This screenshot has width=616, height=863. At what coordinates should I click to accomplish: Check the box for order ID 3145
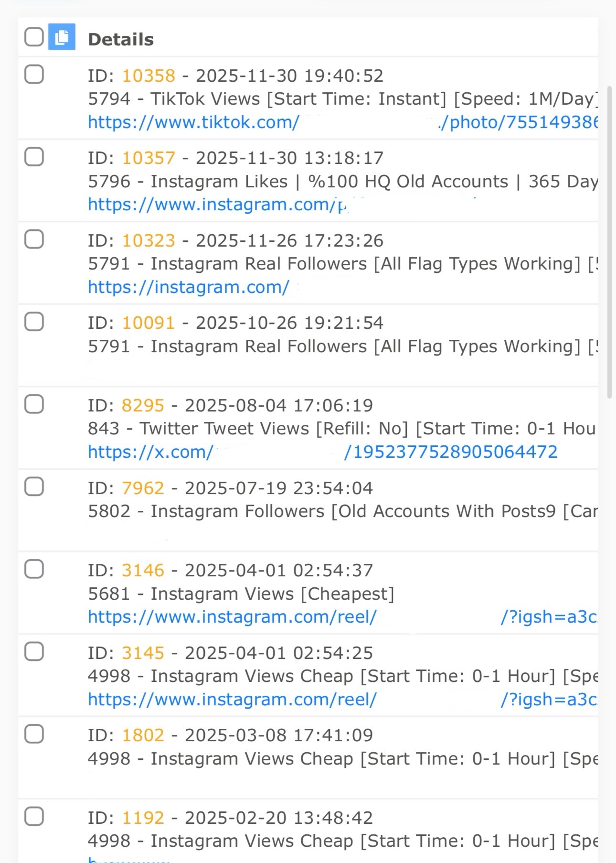[34, 652]
